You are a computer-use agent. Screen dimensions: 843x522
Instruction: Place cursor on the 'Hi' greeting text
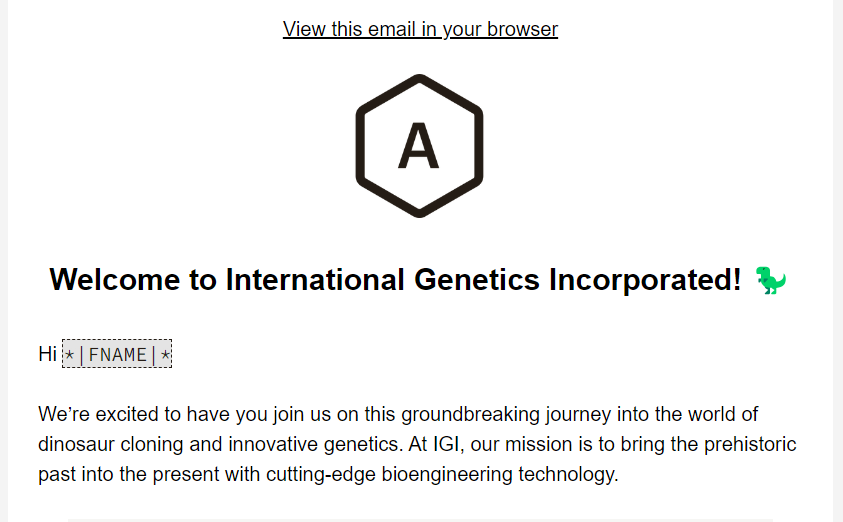point(47,354)
